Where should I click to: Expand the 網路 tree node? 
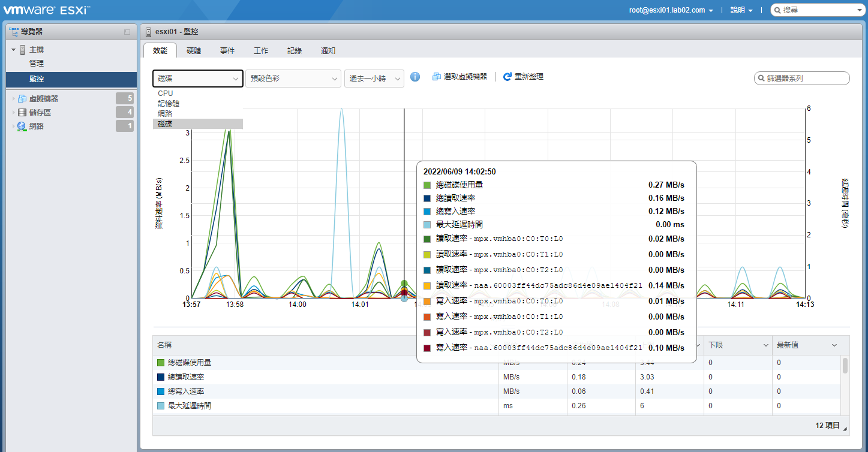pyautogui.click(x=13, y=126)
